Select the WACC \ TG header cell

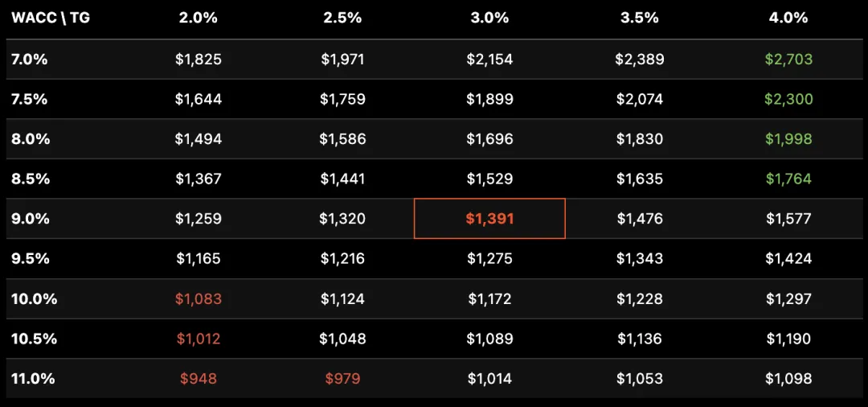click(x=51, y=18)
